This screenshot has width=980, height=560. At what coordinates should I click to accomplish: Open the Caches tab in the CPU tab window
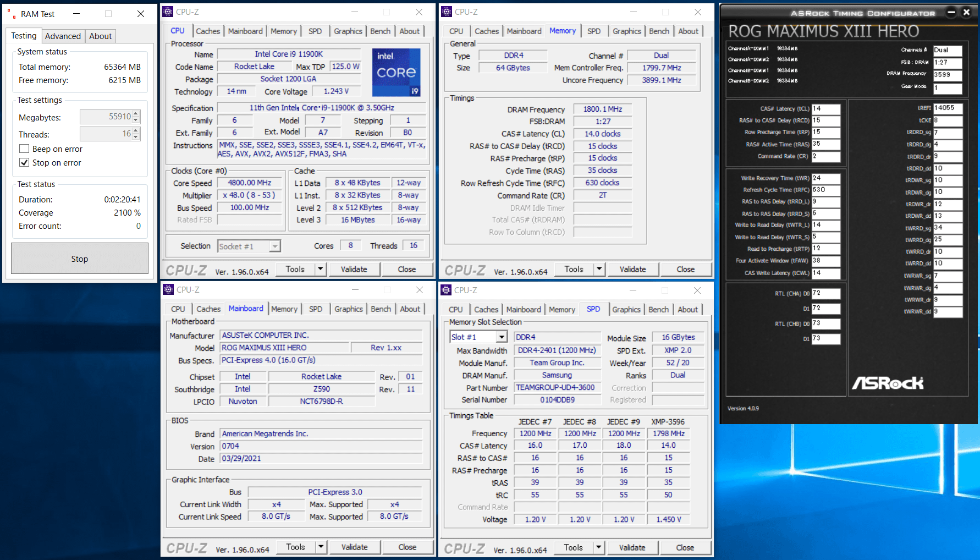pos(208,31)
